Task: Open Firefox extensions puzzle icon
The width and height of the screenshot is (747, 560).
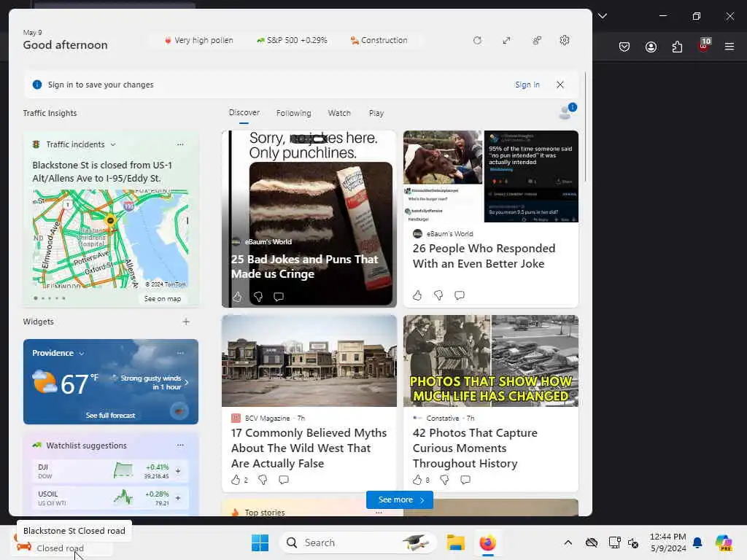Action: (677, 47)
